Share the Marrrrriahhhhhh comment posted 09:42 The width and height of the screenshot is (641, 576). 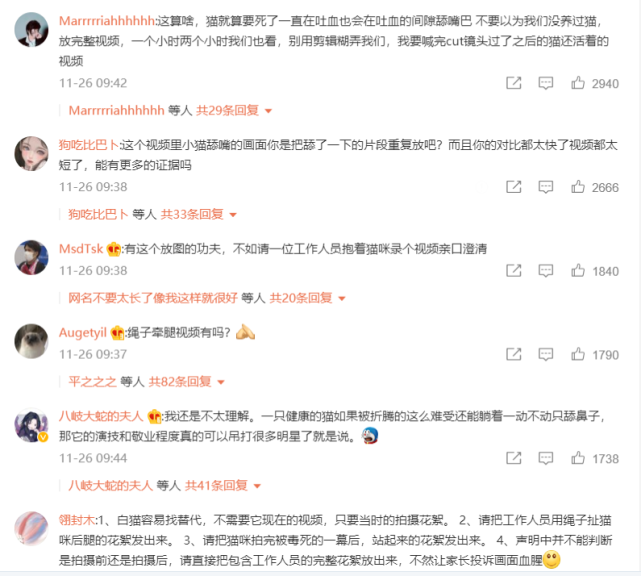(513, 83)
